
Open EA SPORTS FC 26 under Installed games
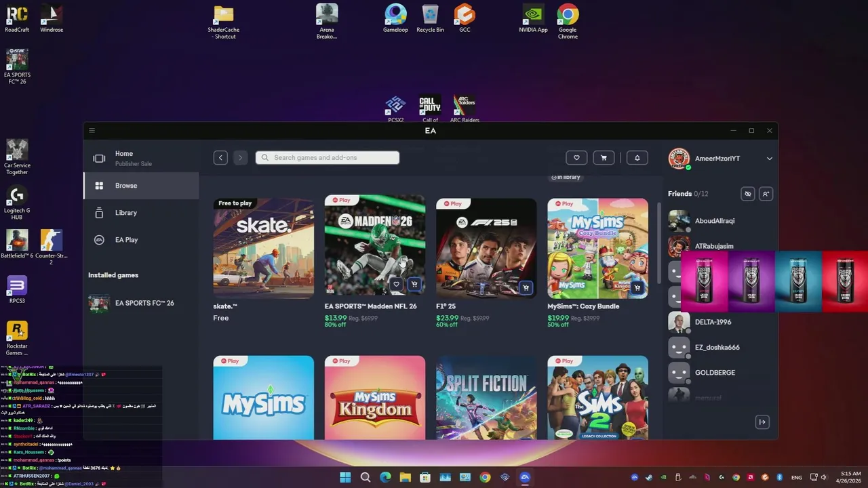pyautogui.click(x=141, y=303)
